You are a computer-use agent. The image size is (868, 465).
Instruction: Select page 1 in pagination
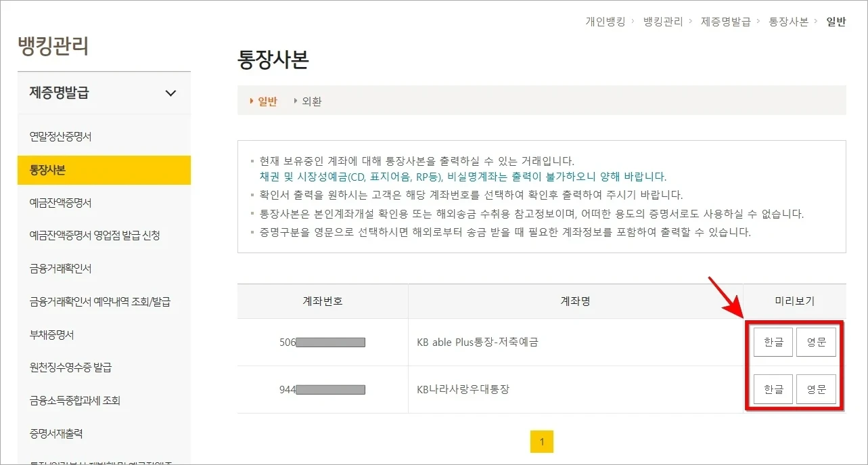tap(541, 441)
